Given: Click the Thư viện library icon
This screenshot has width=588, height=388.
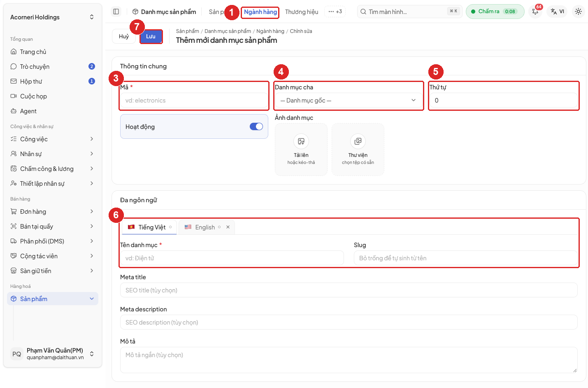Looking at the screenshot, I should 358,141.
